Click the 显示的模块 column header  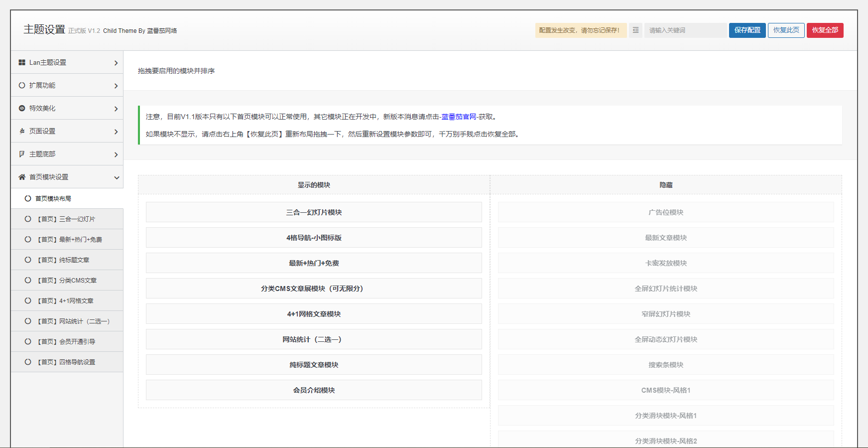click(x=314, y=185)
